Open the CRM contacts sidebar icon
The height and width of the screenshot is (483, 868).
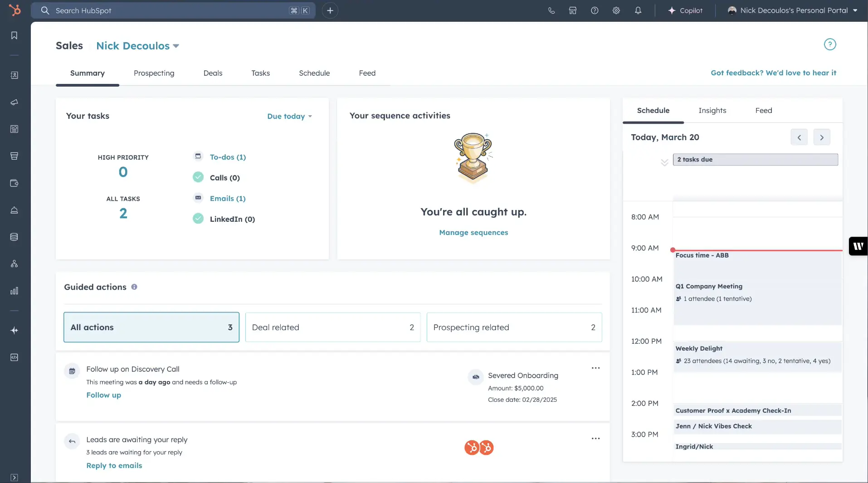pyautogui.click(x=14, y=75)
